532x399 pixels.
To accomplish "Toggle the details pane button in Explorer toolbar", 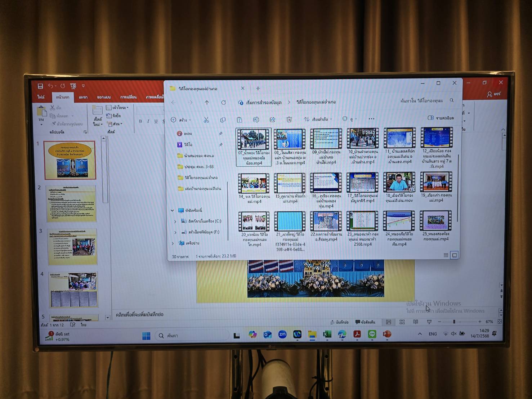I will point(440,118).
